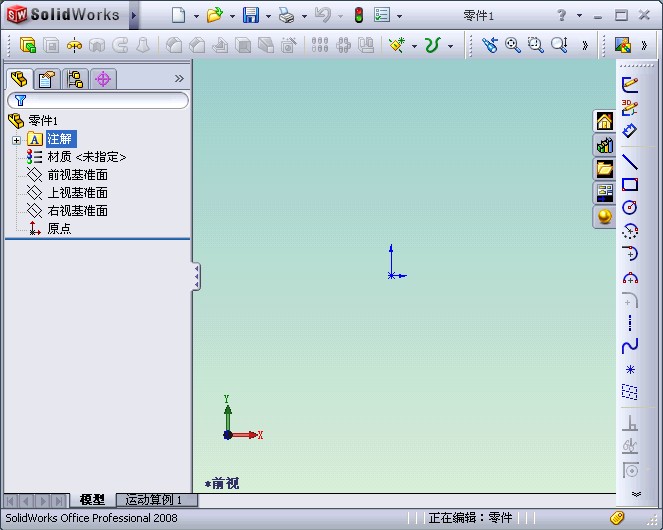Select the Perimeter Circle tool
The height and width of the screenshot is (530, 663).
(x=630, y=231)
